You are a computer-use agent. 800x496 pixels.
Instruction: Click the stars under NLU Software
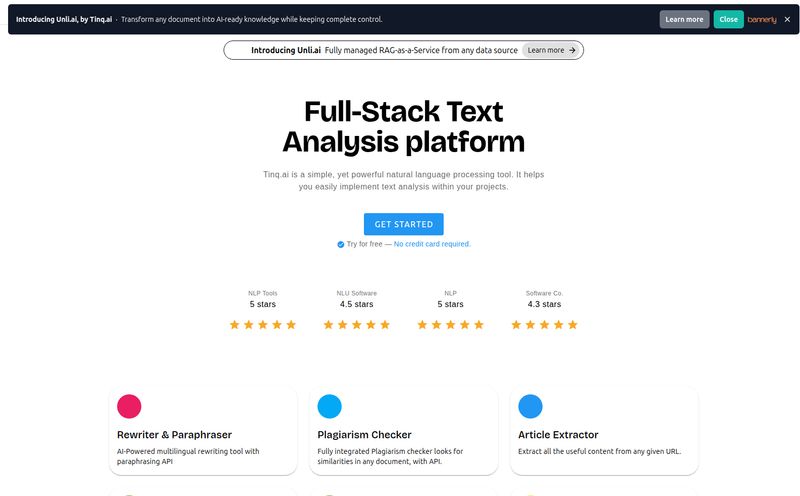[357, 325]
